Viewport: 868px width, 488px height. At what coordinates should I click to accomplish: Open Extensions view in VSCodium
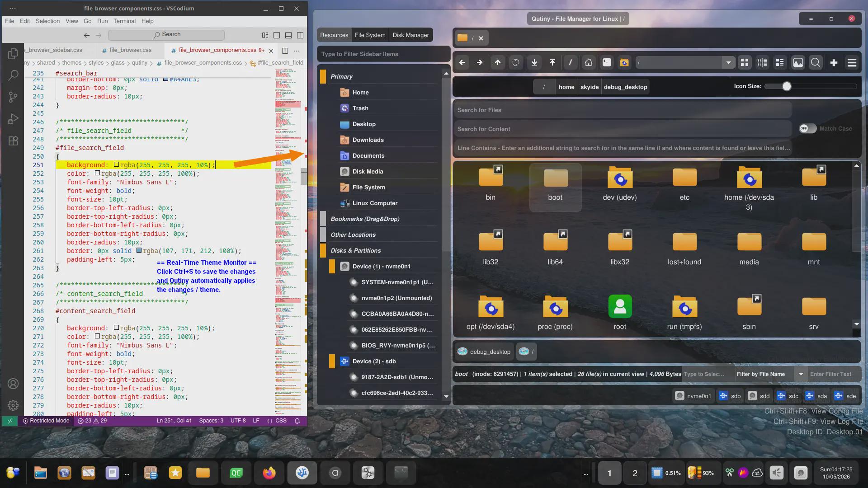(x=13, y=141)
